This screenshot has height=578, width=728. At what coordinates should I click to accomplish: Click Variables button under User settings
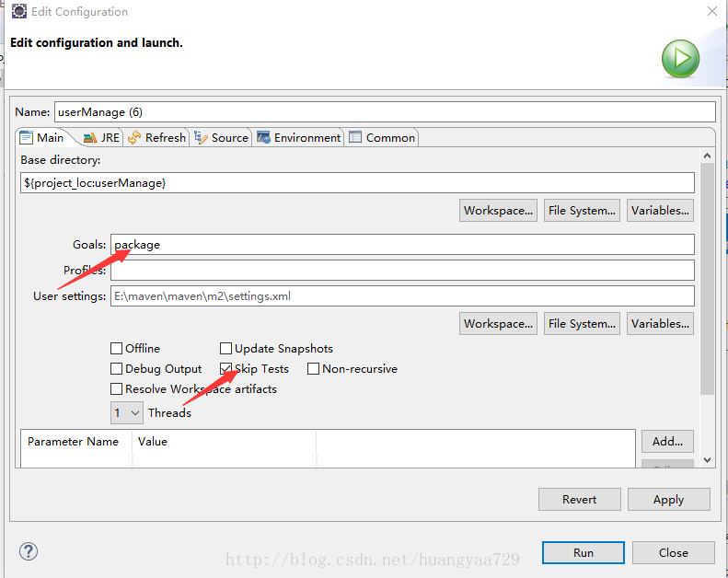coord(660,324)
